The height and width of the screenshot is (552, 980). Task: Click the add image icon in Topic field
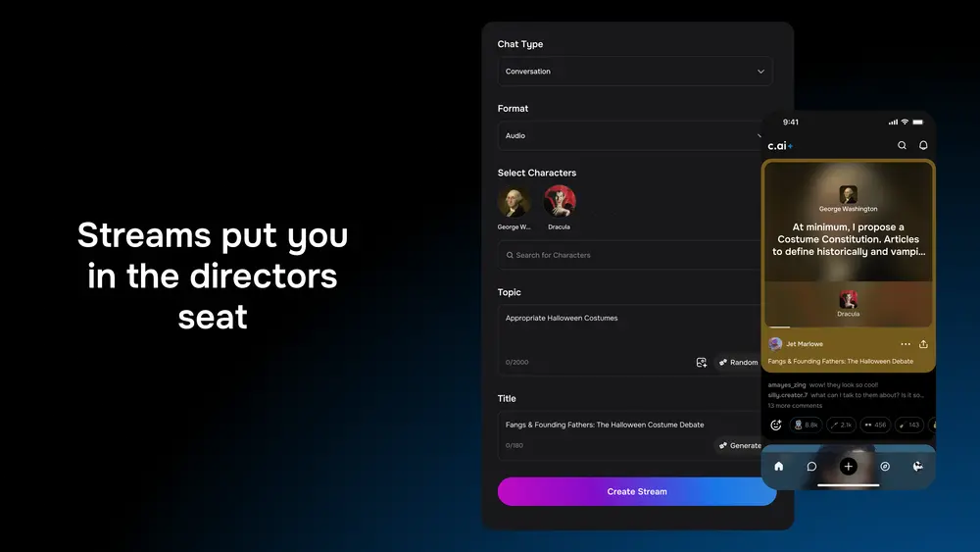tap(702, 363)
